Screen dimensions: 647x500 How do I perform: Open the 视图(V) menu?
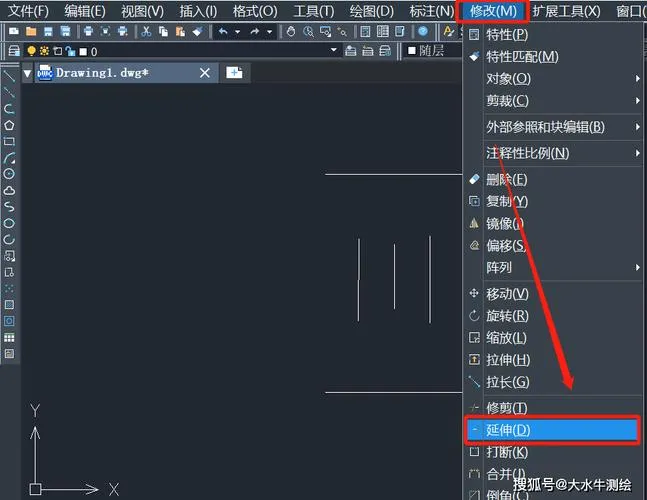point(142,11)
